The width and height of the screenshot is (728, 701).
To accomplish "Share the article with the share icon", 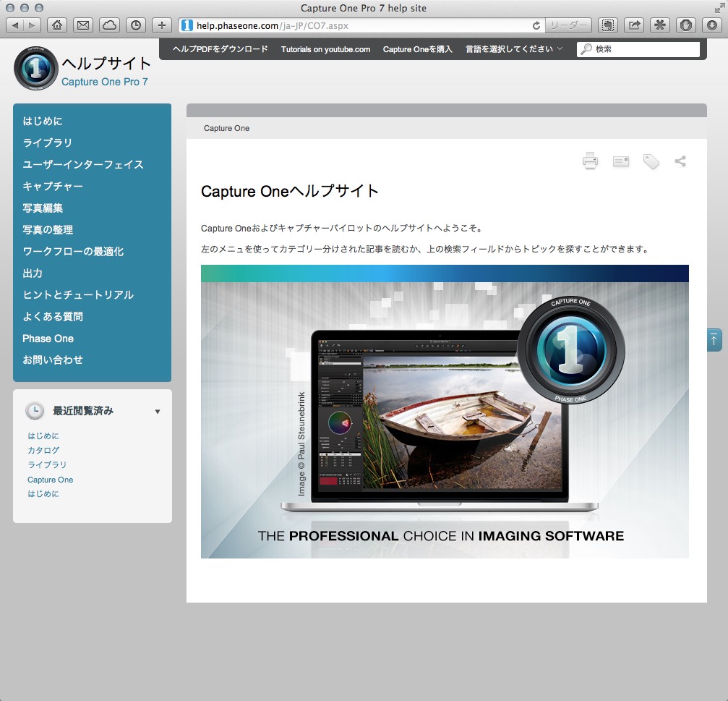I will click(679, 161).
